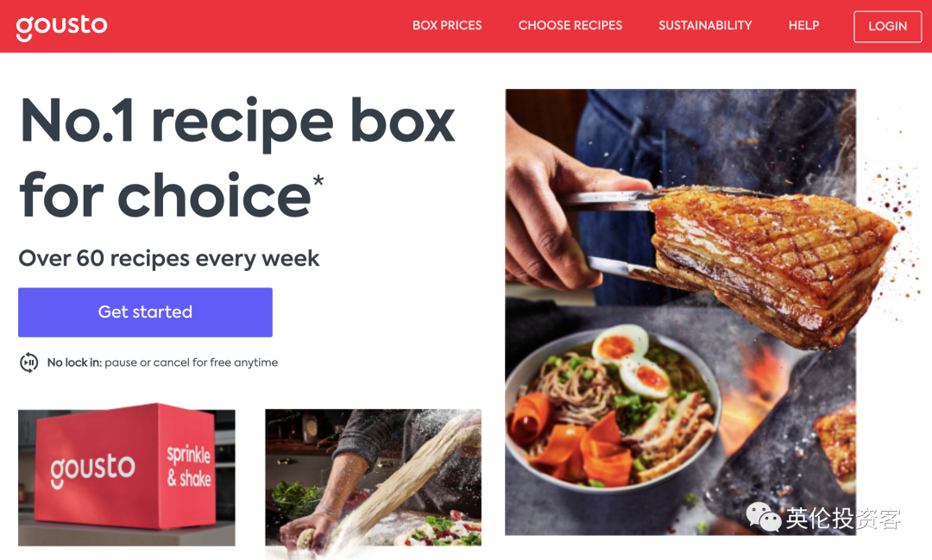Click the asterisk after 'for choice'
The height and width of the screenshot is (560, 932).
[318, 180]
